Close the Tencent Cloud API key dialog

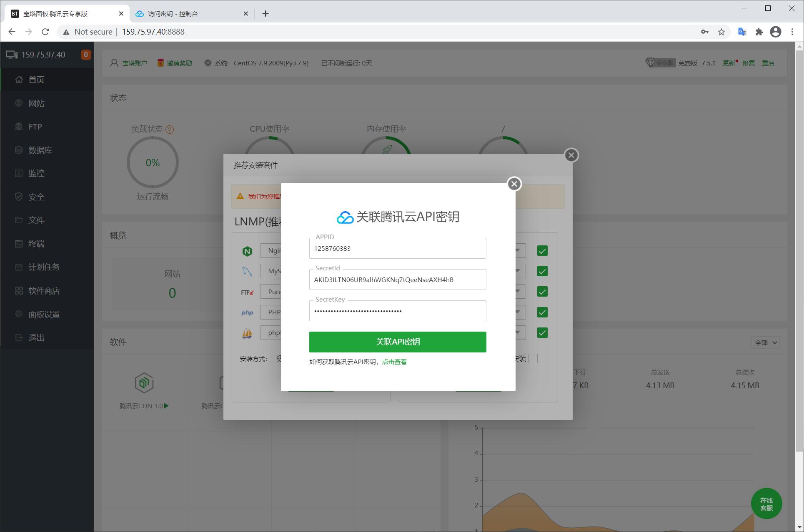[514, 184]
